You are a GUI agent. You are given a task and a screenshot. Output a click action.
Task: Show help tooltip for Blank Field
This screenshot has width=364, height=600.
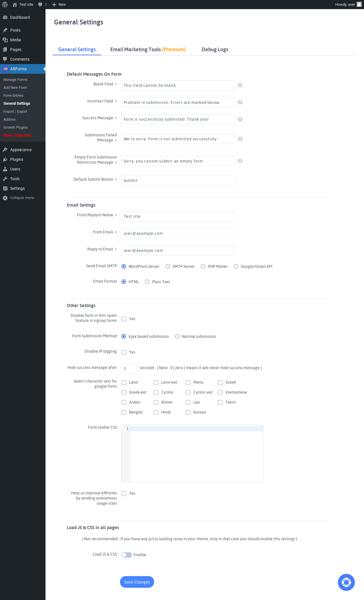tap(240, 85)
